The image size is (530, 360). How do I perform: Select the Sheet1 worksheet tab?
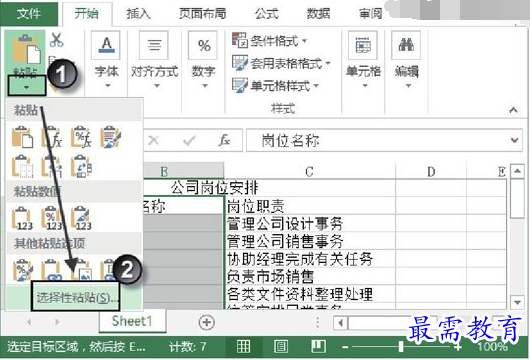click(x=132, y=321)
